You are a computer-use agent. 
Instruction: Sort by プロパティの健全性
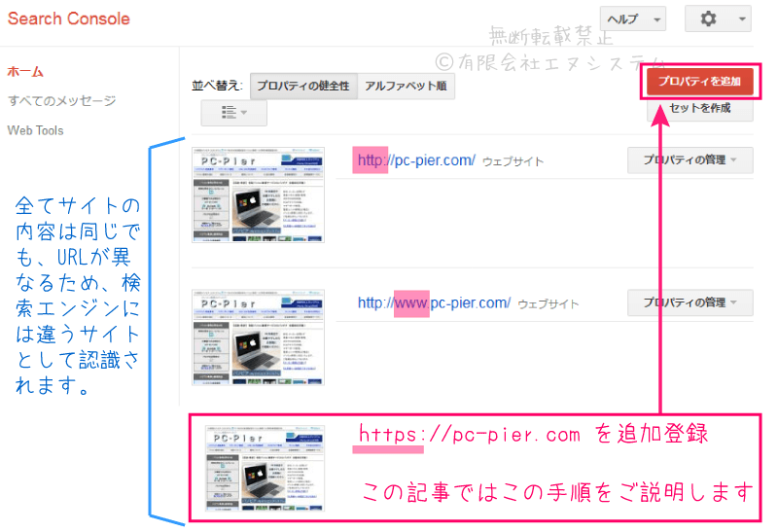[x=303, y=86]
